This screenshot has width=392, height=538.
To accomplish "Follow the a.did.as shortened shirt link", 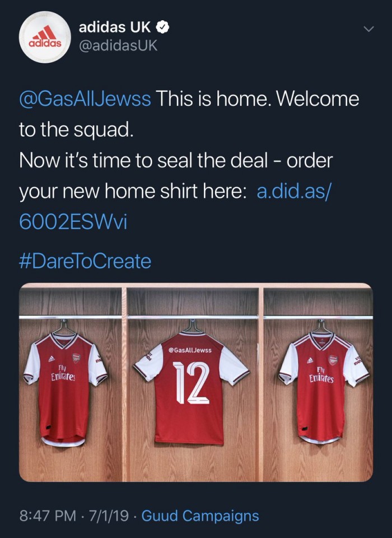I will point(295,191).
